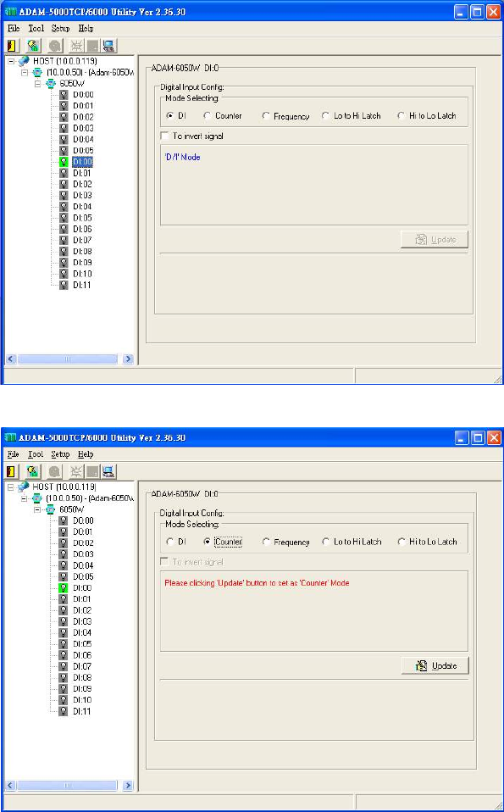Click the monitor-and-computer icon in the upper window toolbar
This screenshot has height=812, width=504.
point(108,46)
